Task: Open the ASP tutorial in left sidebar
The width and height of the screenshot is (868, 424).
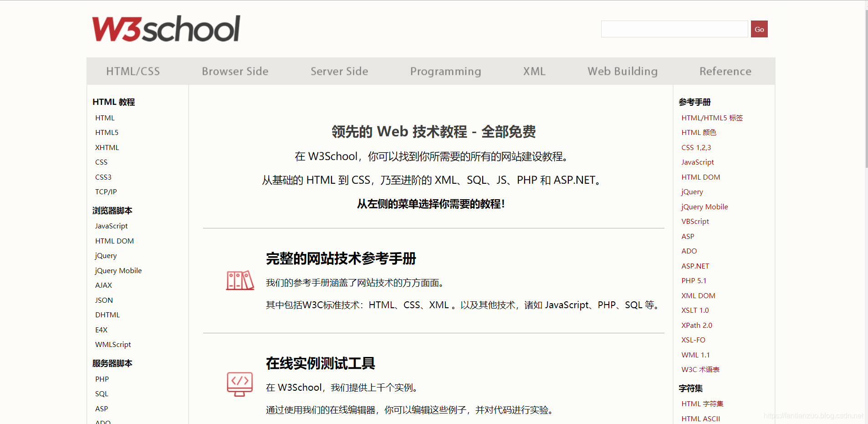Action: pos(102,409)
